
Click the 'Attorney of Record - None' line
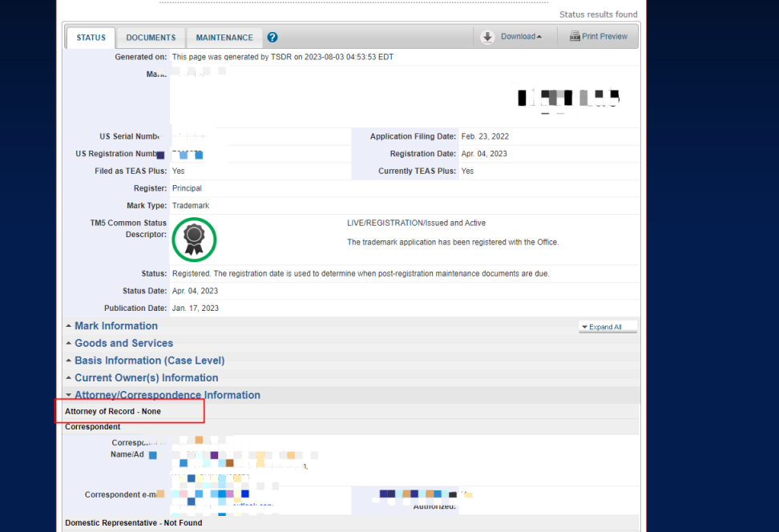(x=113, y=411)
